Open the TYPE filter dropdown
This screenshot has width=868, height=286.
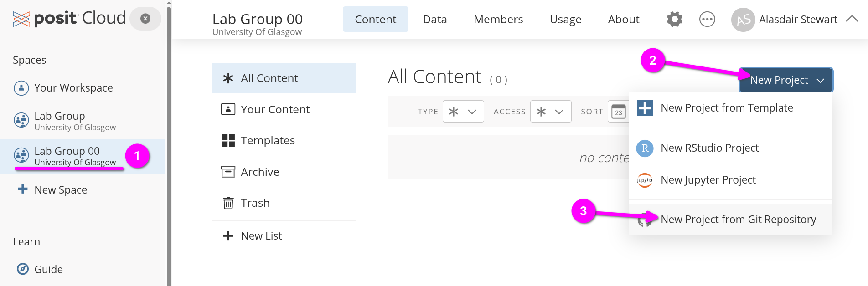463,112
